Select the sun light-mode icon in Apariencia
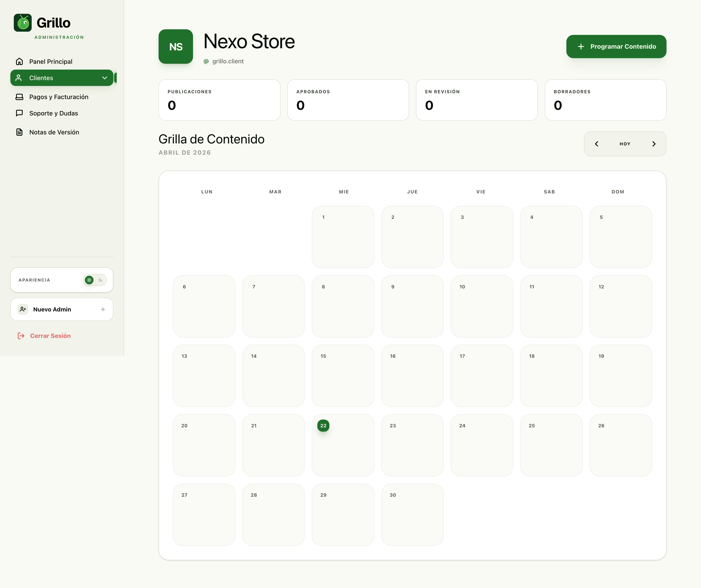The height and width of the screenshot is (588, 701). (89, 280)
